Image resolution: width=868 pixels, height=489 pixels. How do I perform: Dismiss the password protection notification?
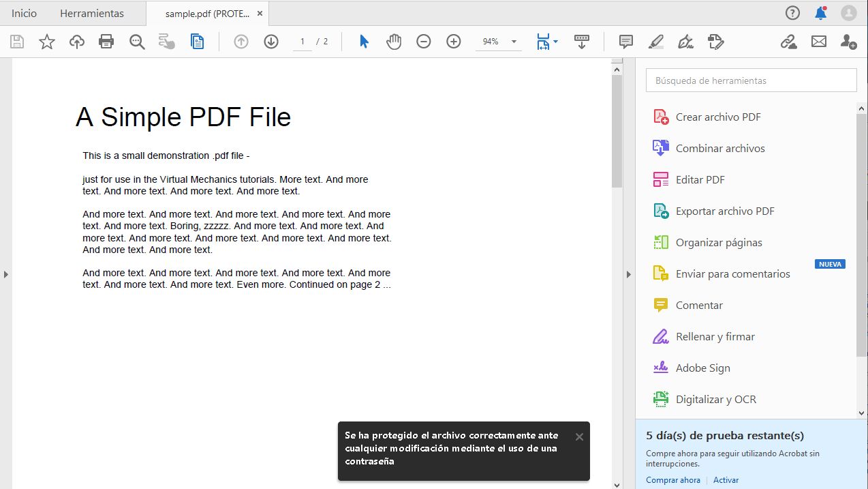579,436
